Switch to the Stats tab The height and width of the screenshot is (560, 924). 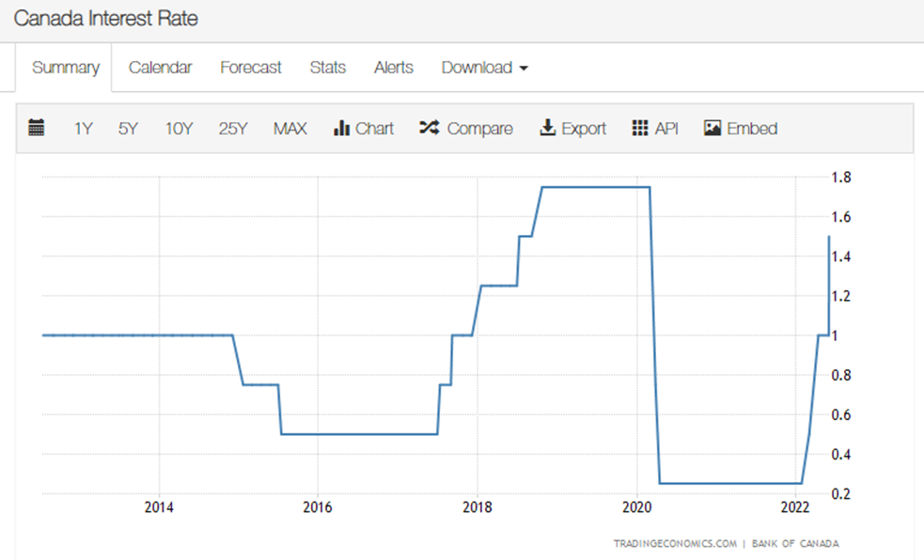[x=328, y=67]
